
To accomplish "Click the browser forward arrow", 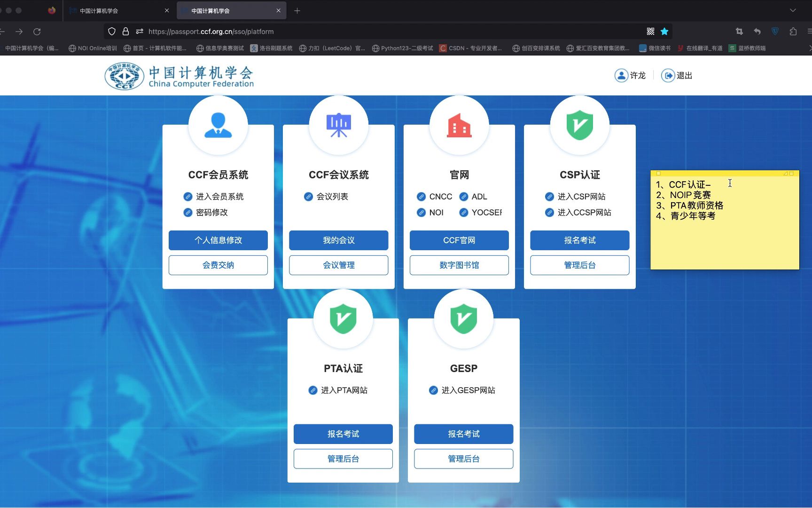I will (19, 32).
